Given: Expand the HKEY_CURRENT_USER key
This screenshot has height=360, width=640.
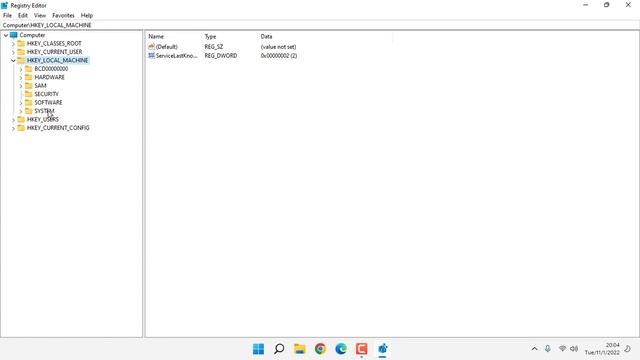Looking at the screenshot, I should [13, 52].
